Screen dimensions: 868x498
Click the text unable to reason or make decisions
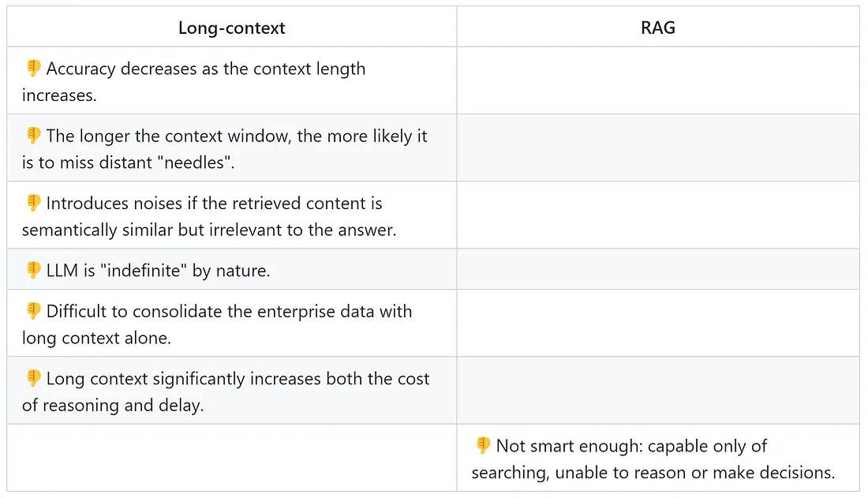(694, 472)
